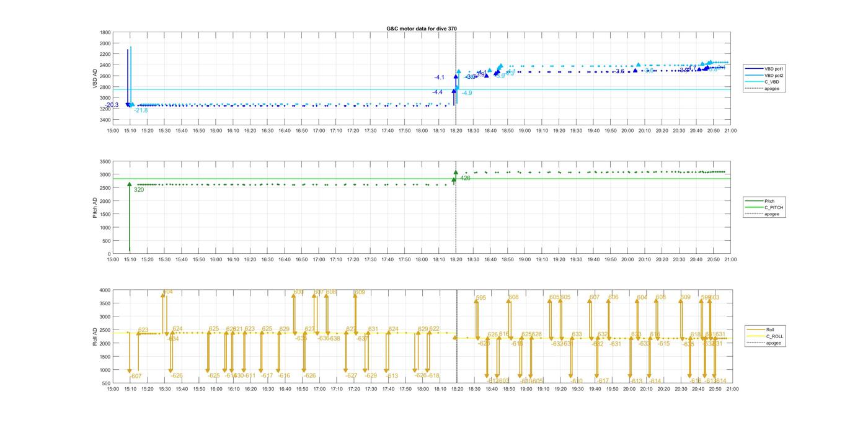868x430 pixels.
Task: Click "1000" tick on the Roll y-axis
Action: [x=105, y=370]
